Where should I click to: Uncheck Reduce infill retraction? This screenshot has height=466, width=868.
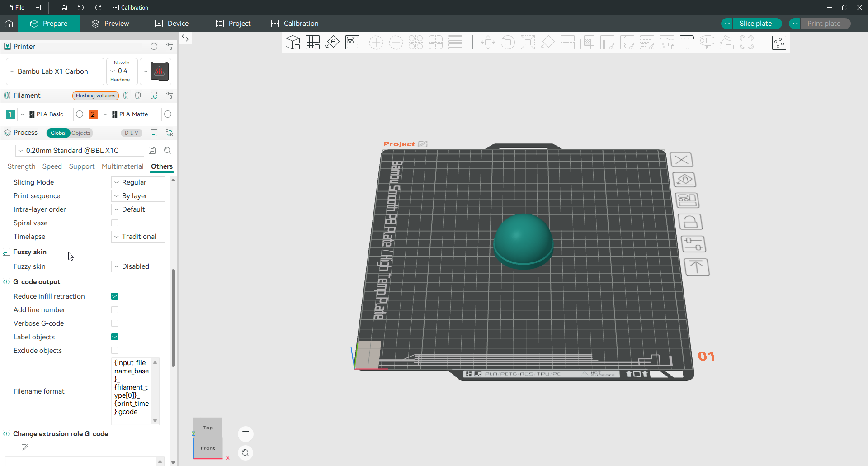(115, 296)
